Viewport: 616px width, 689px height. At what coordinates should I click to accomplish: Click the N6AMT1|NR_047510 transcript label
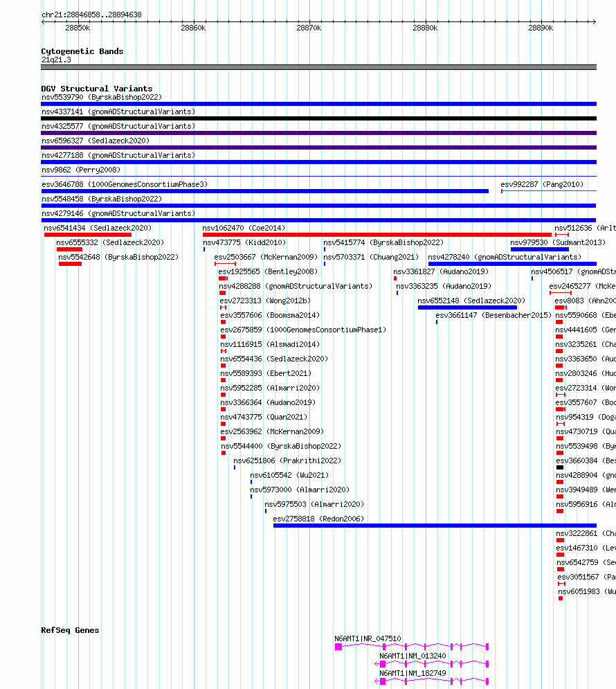click(368, 638)
